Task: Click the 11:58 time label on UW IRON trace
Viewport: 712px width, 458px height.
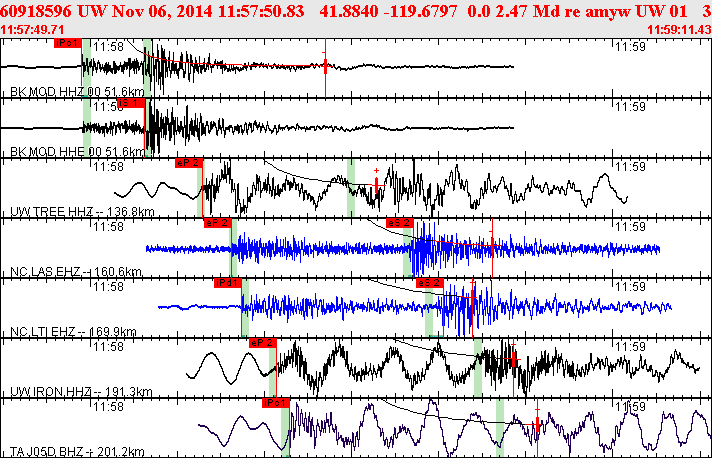Action: click(x=109, y=346)
